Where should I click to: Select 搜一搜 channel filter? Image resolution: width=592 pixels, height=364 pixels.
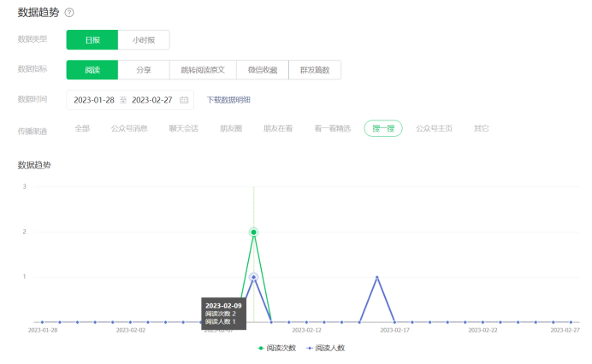[x=383, y=129]
